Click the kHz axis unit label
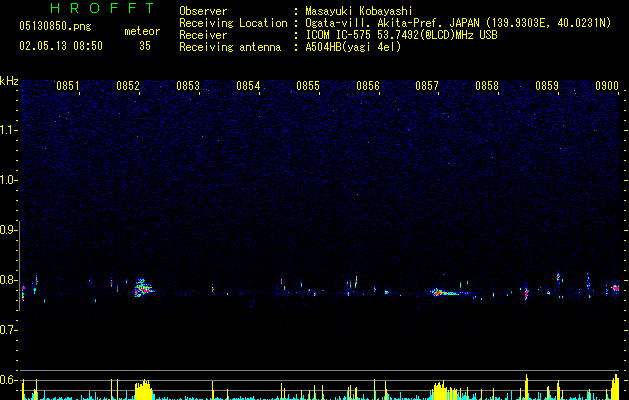629x400 pixels. (9, 81)
